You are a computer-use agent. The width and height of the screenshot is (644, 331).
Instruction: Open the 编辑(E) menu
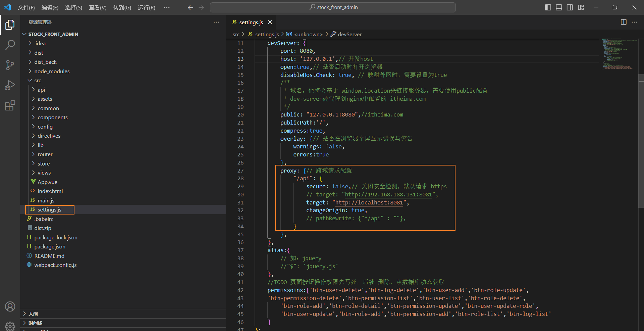(50, 7)
